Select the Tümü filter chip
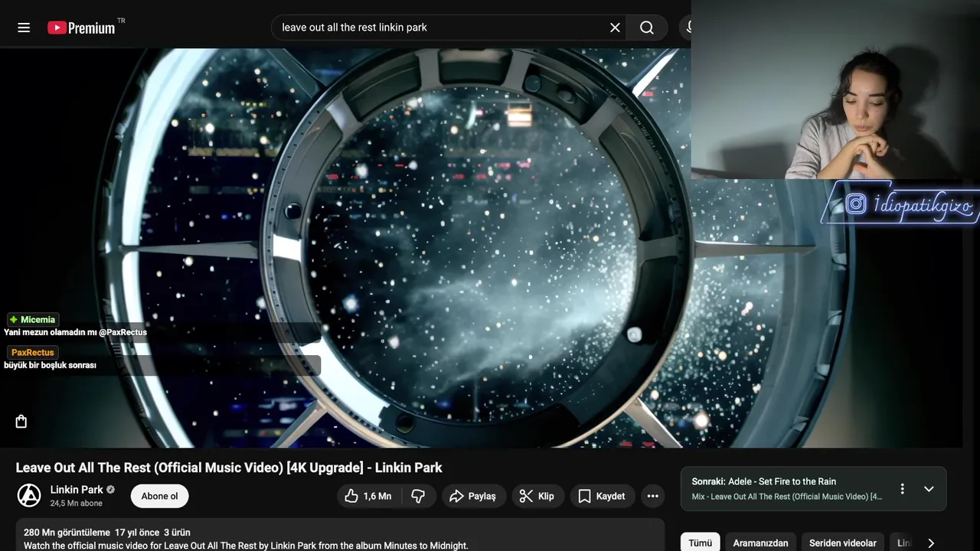The width and height of the screenshot is (980, 551). click(700, 543)
